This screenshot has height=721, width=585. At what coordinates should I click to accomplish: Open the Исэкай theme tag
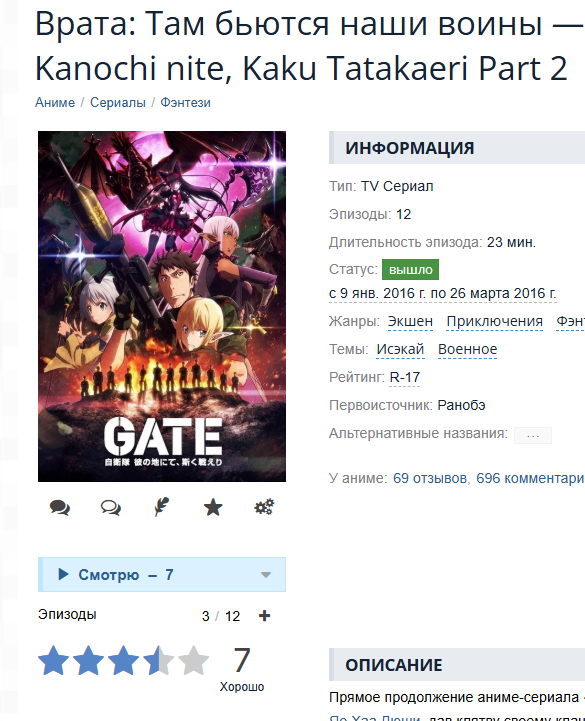point(400,349)
